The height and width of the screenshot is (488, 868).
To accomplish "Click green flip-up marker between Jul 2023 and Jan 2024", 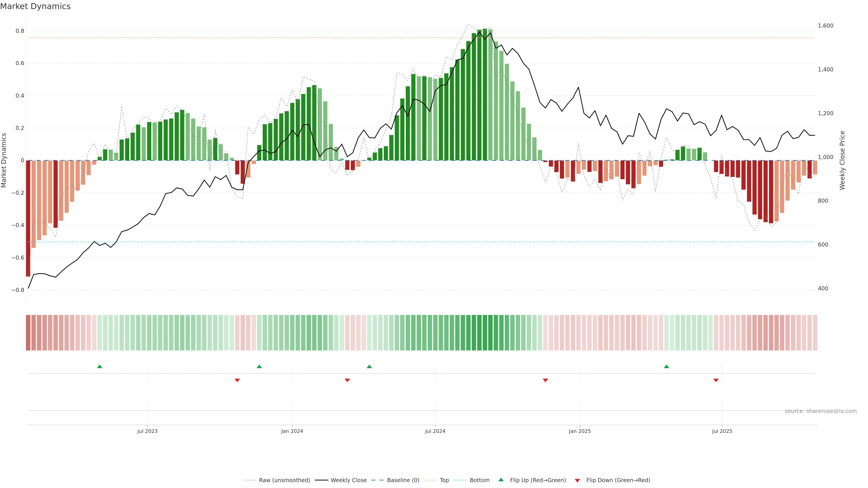I will pyautogui.click(x=259, y=366).
